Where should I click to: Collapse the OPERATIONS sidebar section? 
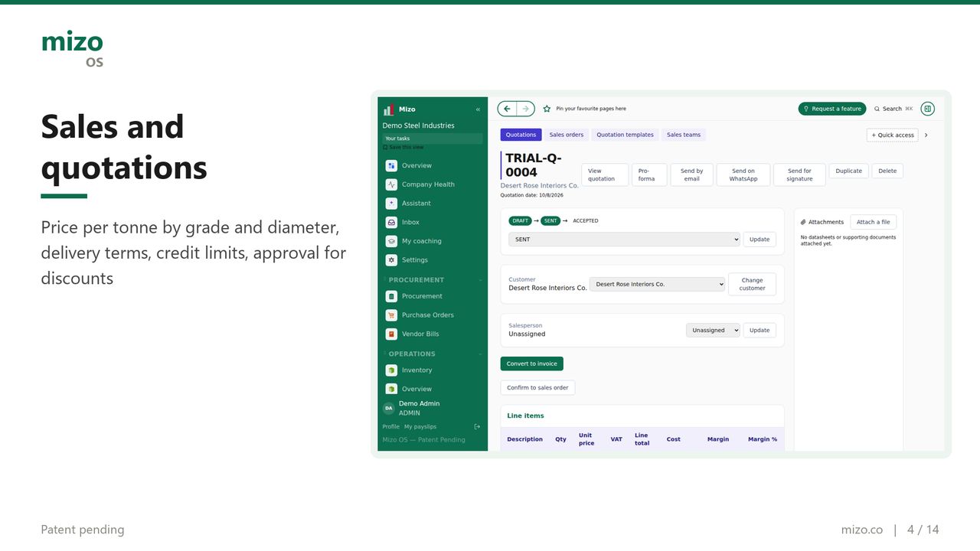pyautogui.click(x=480, y=354)
